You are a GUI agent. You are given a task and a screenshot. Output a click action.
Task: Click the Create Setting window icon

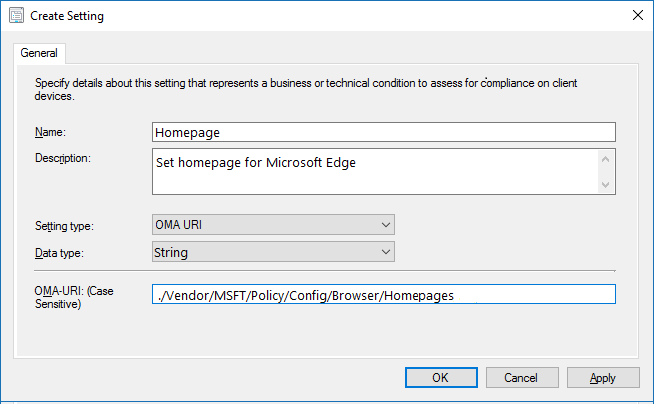[x=15, y=16]
